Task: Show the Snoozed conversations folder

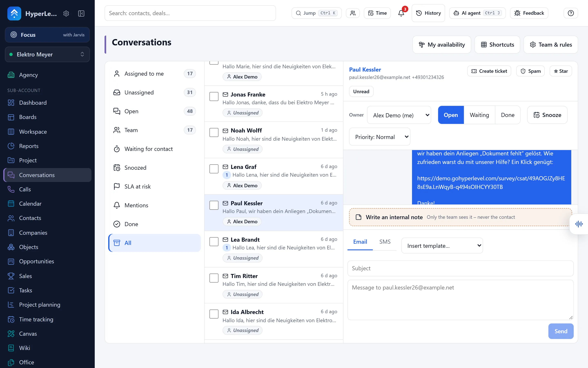Action: (x=155, y=168)
